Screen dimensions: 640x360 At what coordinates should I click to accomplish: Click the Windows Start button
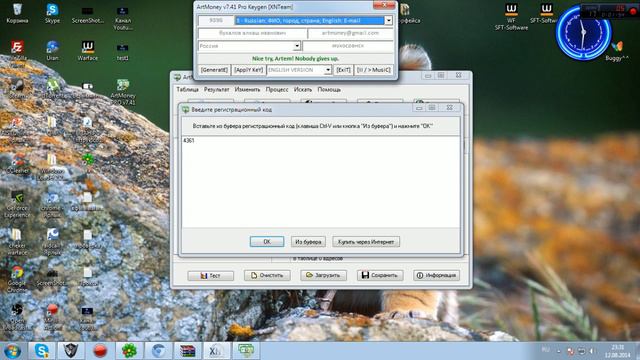(x=12, y=351)
